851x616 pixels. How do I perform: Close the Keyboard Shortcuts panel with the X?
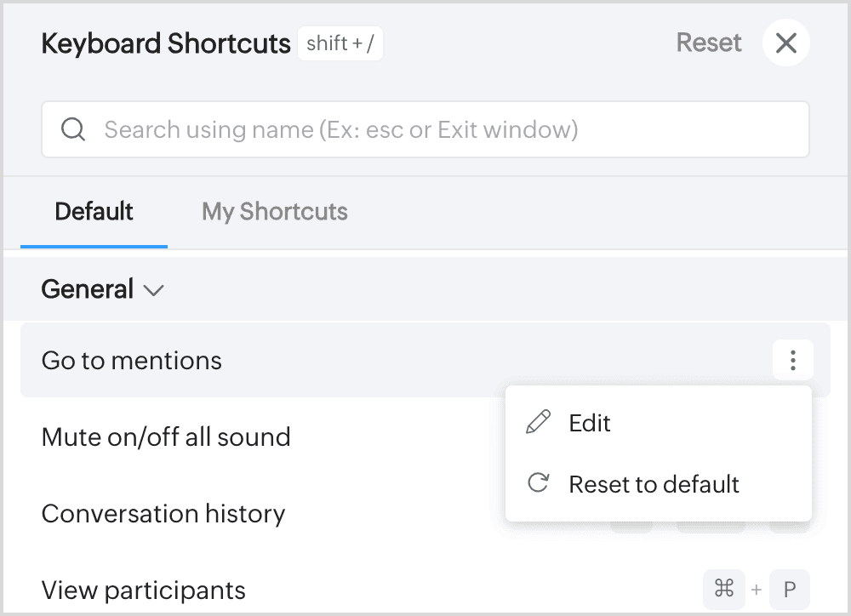click(785, 43)
